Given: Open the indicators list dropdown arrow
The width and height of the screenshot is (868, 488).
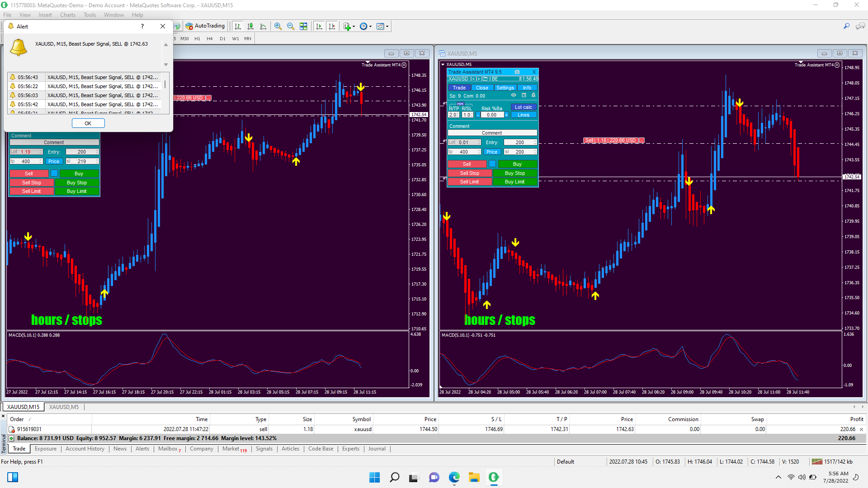Looking at the screenshot, I should [x=354, y=26].
